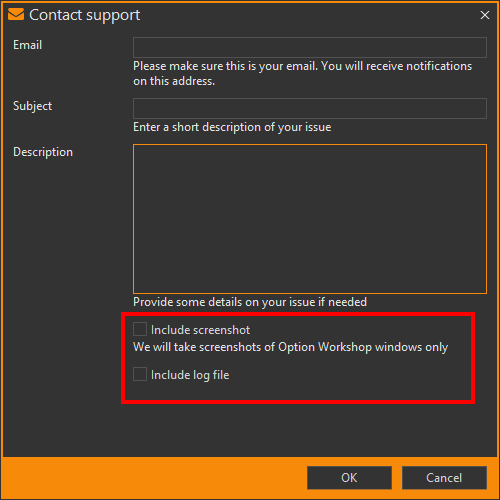Click the empty orange footer bar
The image size is (500, 500).
(153, 478)
